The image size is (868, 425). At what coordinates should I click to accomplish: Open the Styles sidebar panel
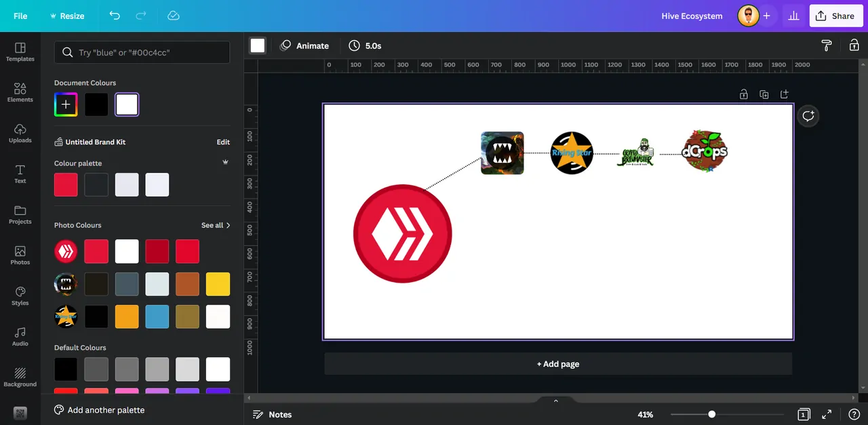20,296
